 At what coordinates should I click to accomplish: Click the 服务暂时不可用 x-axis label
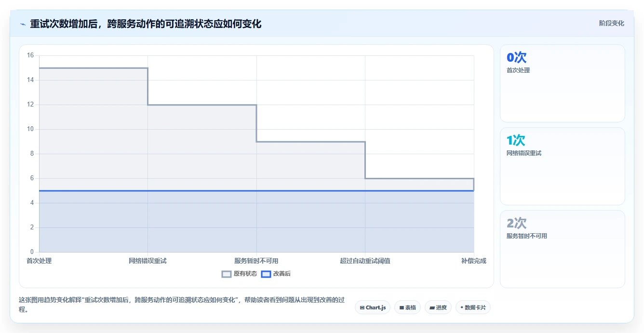click(x=256, y=261)
